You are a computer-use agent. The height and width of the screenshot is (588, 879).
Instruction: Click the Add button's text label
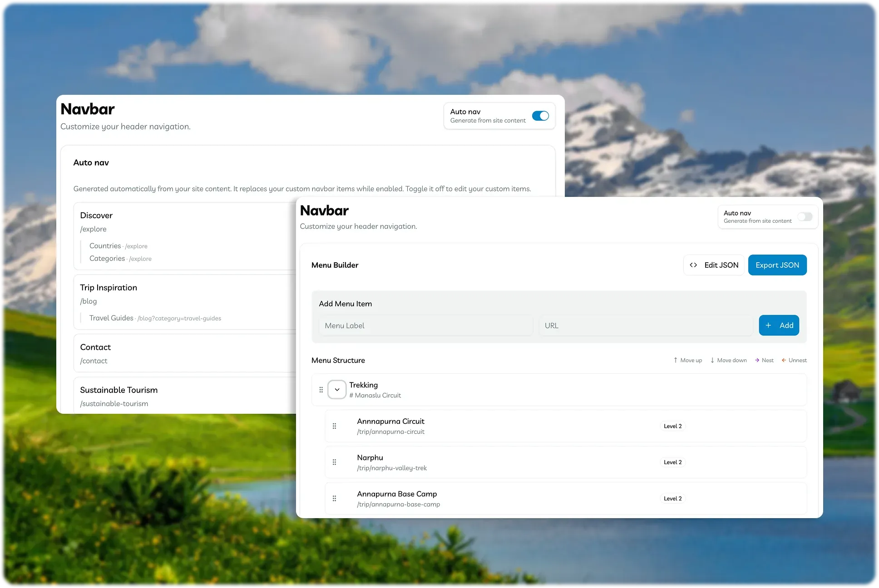point(786,325)
